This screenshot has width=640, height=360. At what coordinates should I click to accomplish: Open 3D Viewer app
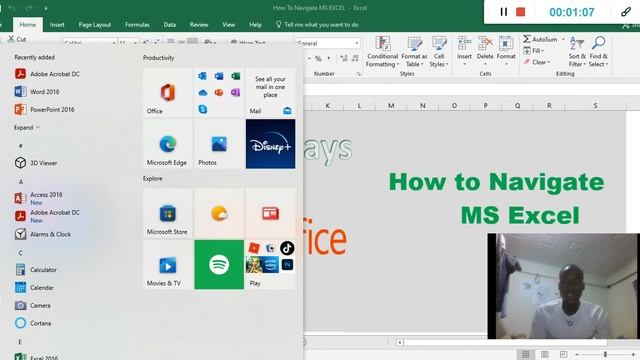36,163
